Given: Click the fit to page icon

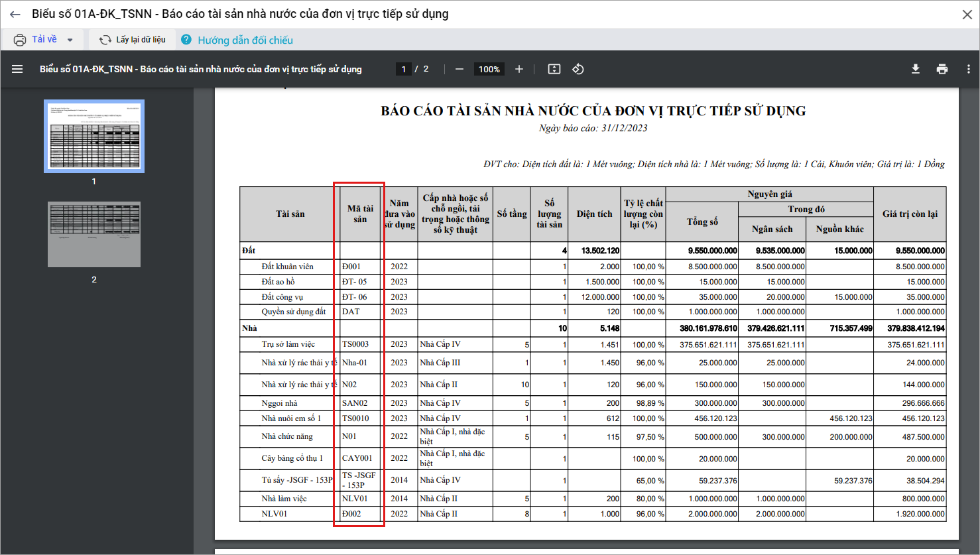Looking at the screenshot, I should click(554, 69).
